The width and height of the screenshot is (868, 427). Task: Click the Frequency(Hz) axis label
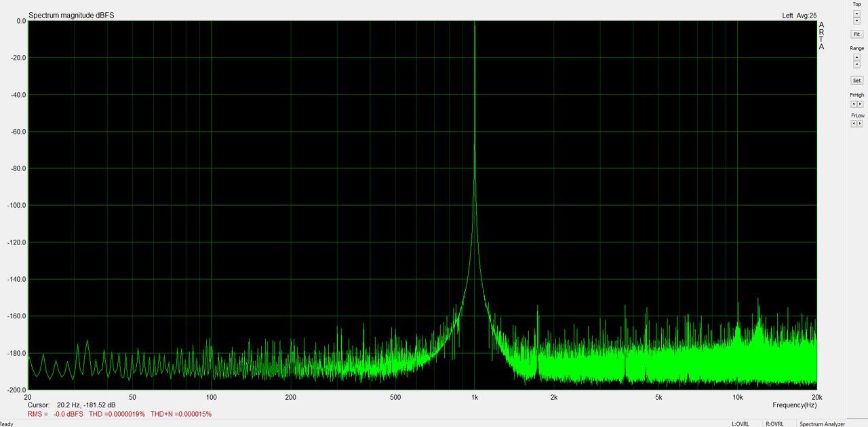click(794, 405)
